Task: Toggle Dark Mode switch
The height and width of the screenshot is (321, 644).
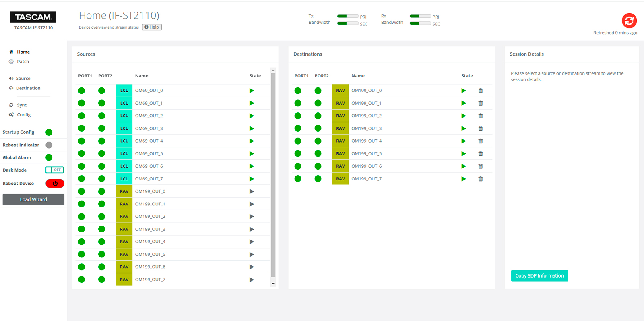Action: (54, 170)
